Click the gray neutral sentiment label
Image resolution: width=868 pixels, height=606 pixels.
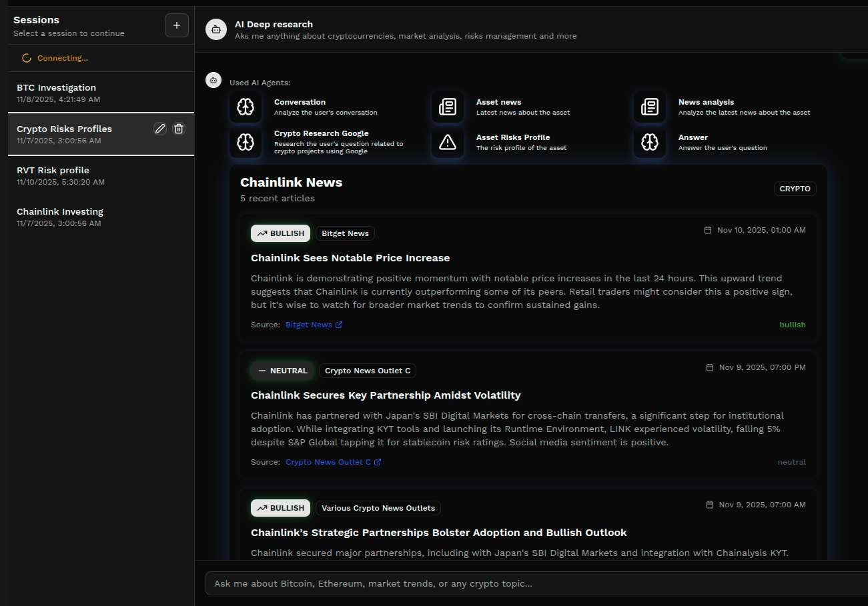(791, 462)
